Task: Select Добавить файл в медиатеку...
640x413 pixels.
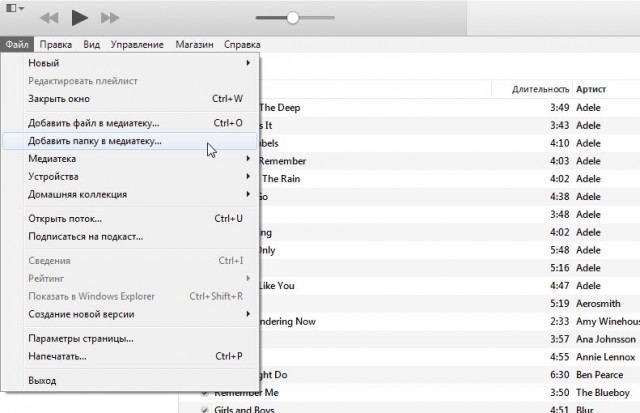Action: (x=131, y=123)
